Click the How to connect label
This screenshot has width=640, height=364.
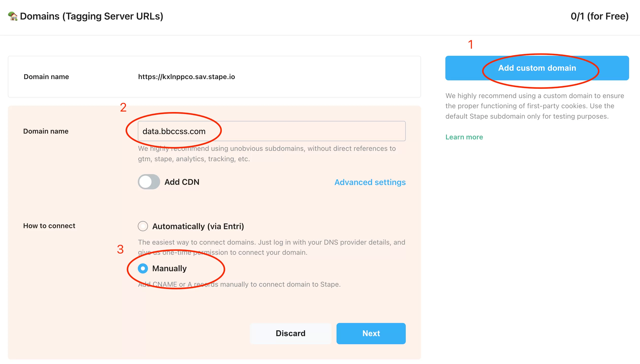(x=49, y=226)
